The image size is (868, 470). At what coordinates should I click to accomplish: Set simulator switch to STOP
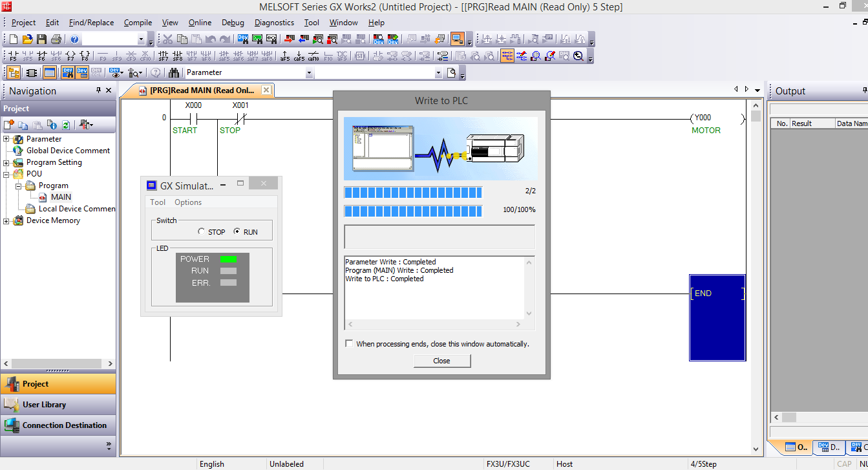(x=202, y=232)
